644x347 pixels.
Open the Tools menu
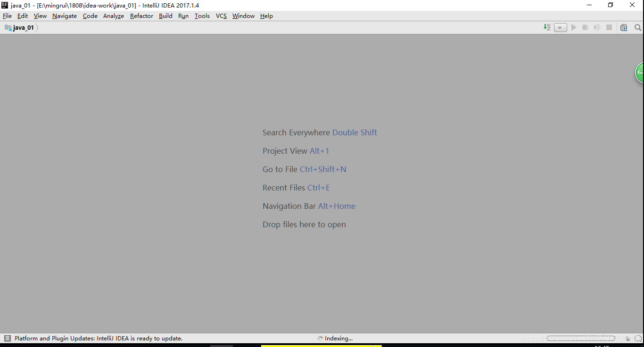pos(202,16)
